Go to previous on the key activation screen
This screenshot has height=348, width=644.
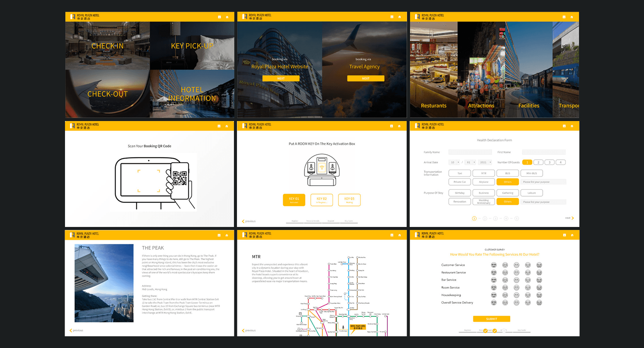pos(249,221)
